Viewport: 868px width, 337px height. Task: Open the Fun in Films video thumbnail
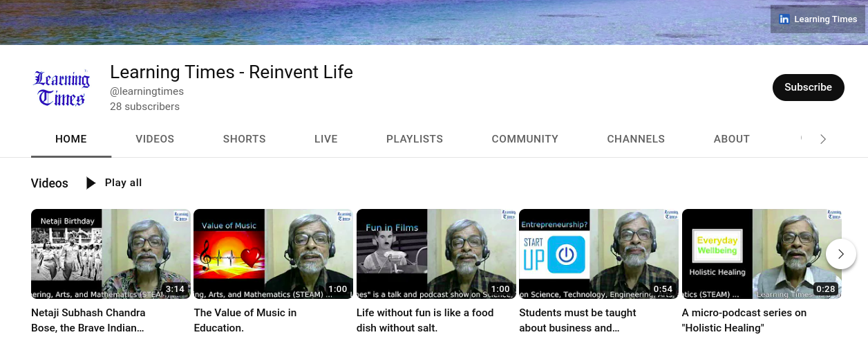coord(436,254)
